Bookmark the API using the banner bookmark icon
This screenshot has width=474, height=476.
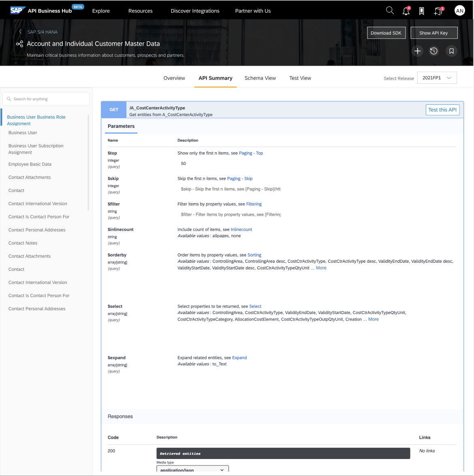pyautogui.click(x=451, y=51)
